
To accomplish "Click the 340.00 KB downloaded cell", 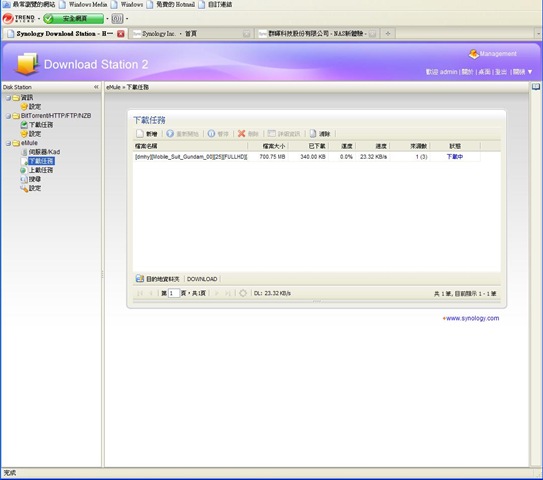I will 313,157.
